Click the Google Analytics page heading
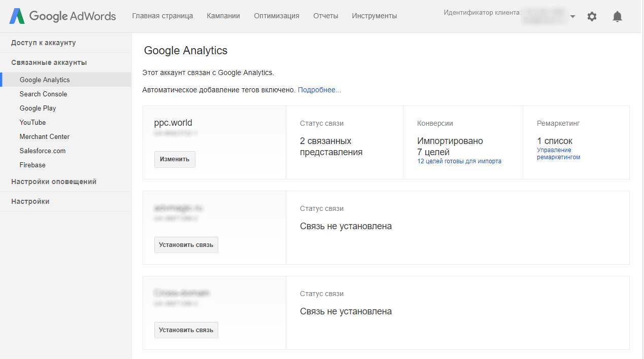 (x=186, y=51)
